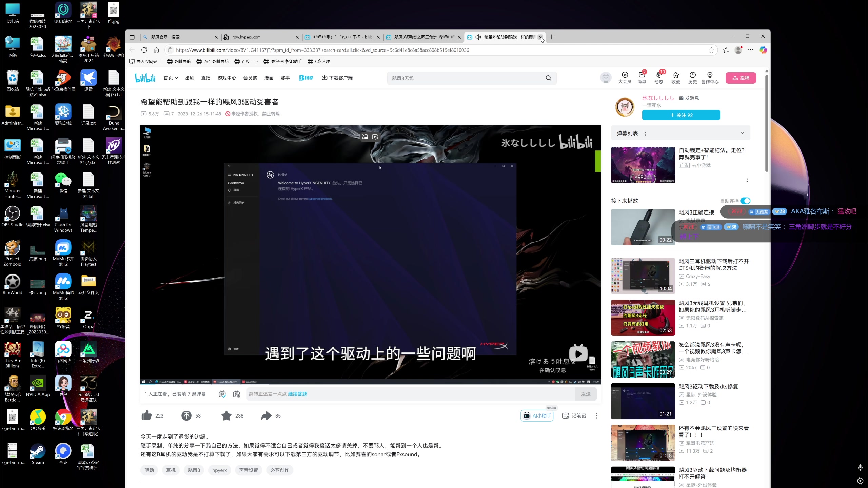Open 记笔记 note-taking tool

click(574, 416)
